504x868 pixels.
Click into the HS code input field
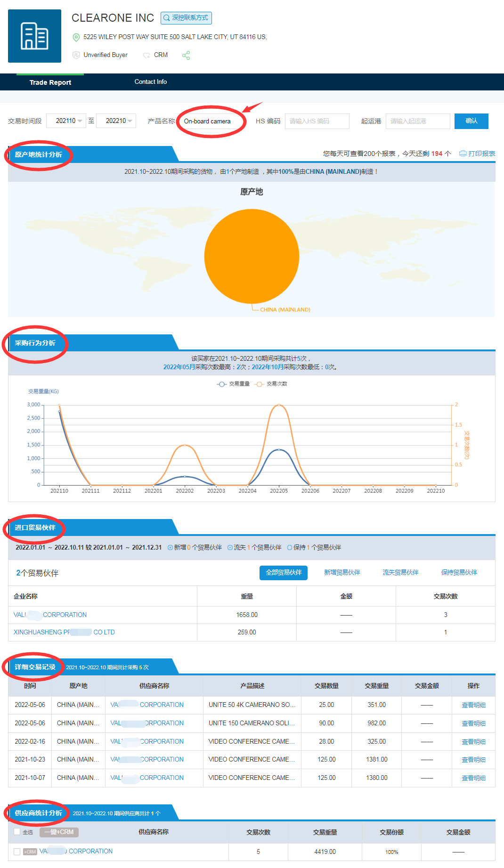pos(317,121)
